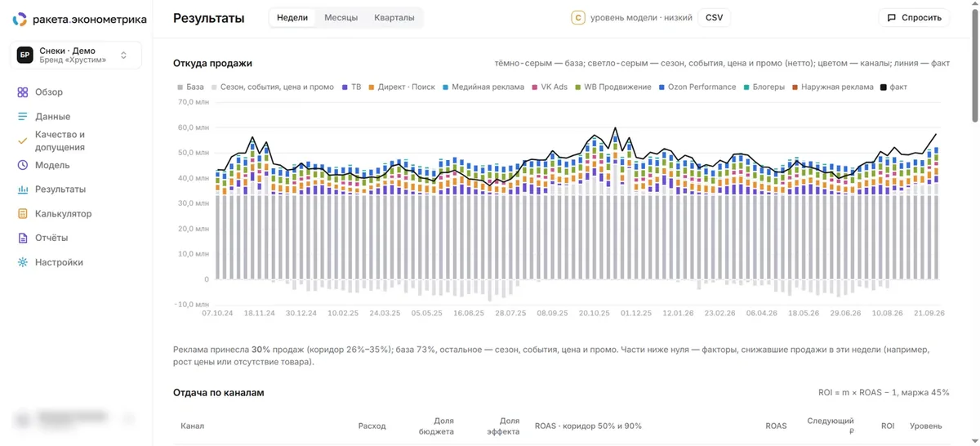Toggle the Сезон, события, цена и промо legend
Image resolution: width=980 pixels, height=446 pixels.
coord(273,87)
